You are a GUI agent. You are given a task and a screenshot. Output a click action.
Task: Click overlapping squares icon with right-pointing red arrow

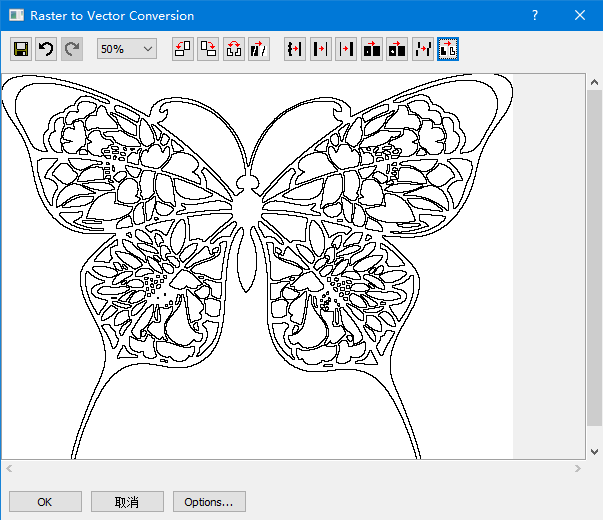(208, 49)
